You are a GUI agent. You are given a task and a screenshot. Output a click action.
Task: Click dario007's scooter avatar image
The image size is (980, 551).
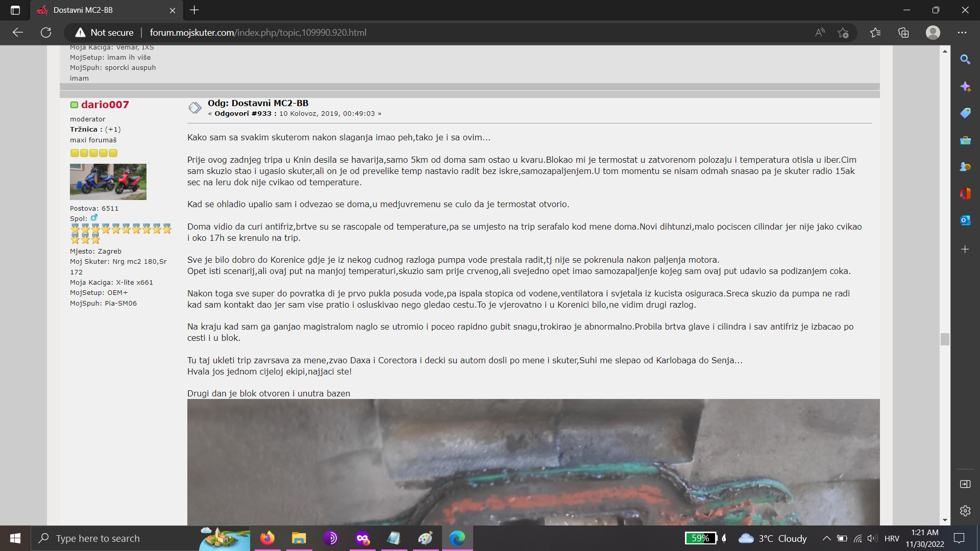(108, 182)
